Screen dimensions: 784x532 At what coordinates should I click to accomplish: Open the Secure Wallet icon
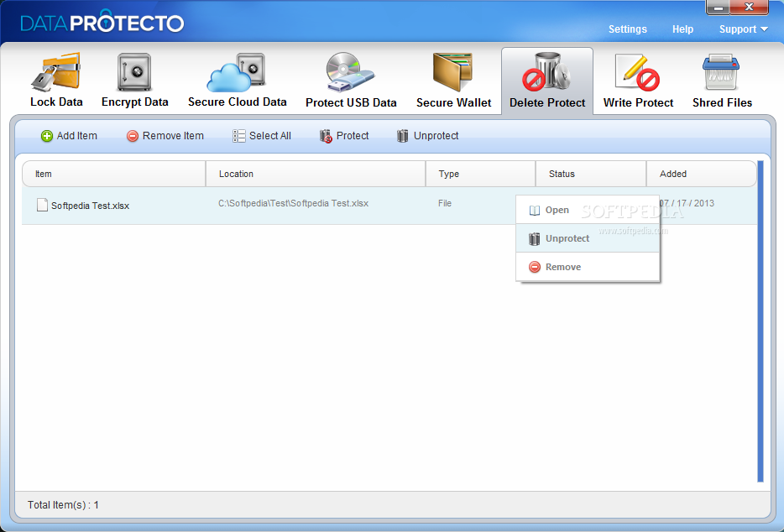click(x=452, y=72)
